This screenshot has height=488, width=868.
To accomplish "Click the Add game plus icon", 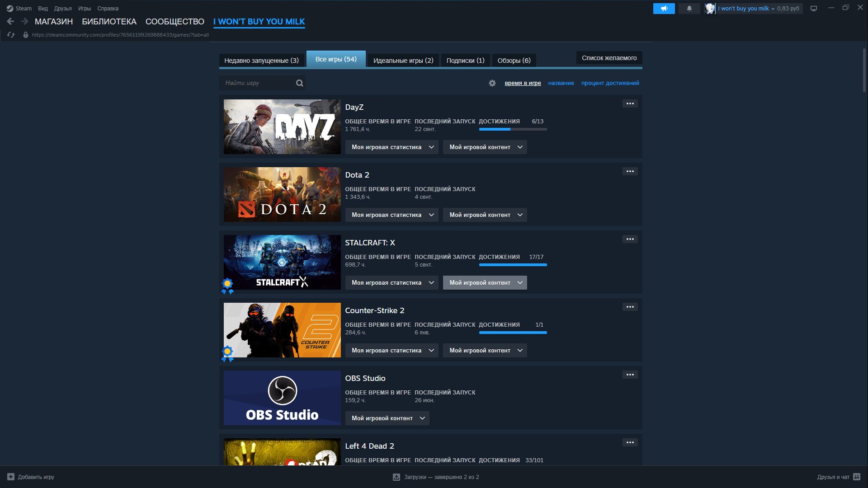I will pos(11,477).
